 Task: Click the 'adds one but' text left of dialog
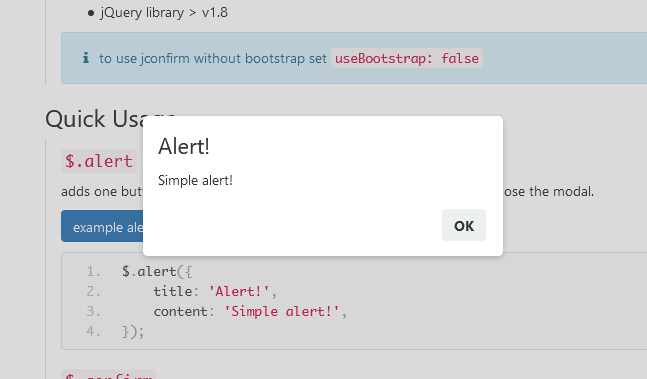click(x=102, y=191)
